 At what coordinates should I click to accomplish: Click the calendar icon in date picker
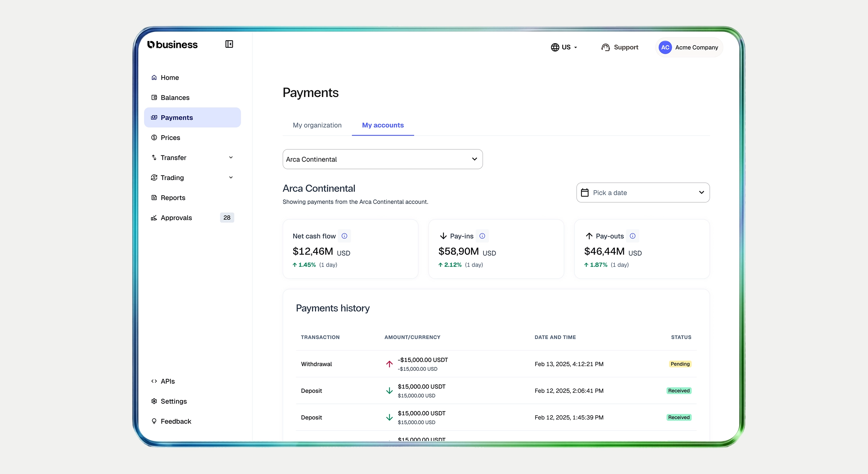tap(585, 193)
